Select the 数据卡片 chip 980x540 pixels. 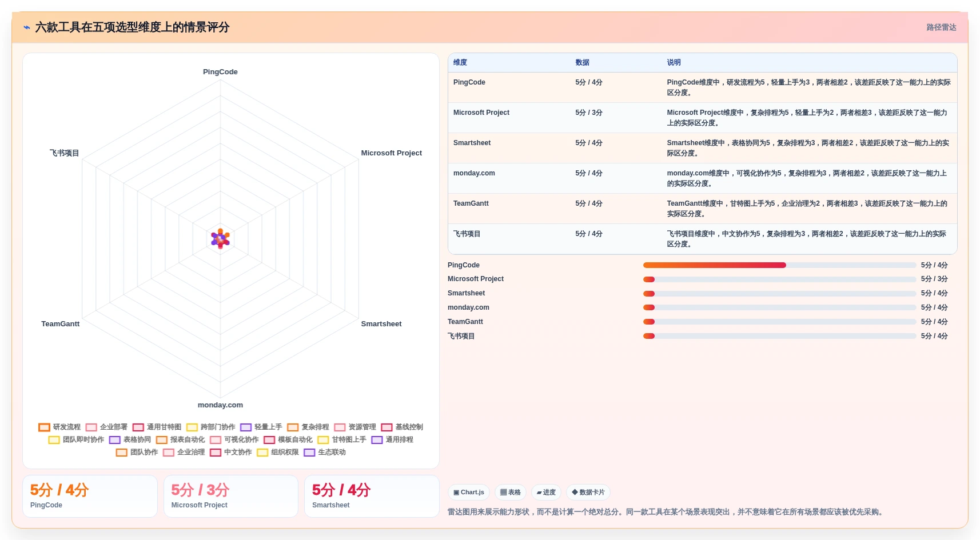point(588,492)
